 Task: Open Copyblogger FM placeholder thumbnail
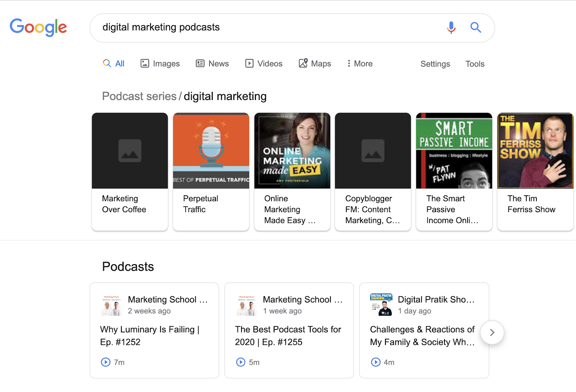tap(373, 151)
